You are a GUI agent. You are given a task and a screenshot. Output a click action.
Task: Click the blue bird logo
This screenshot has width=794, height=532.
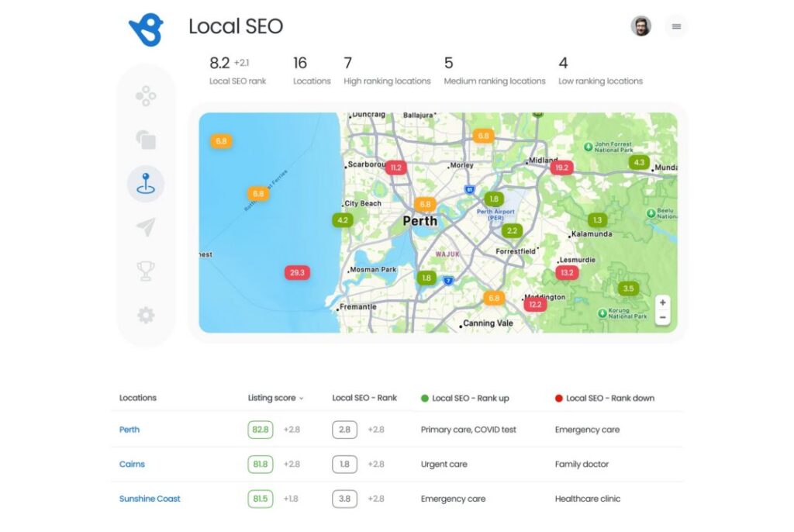click(147, 30)
